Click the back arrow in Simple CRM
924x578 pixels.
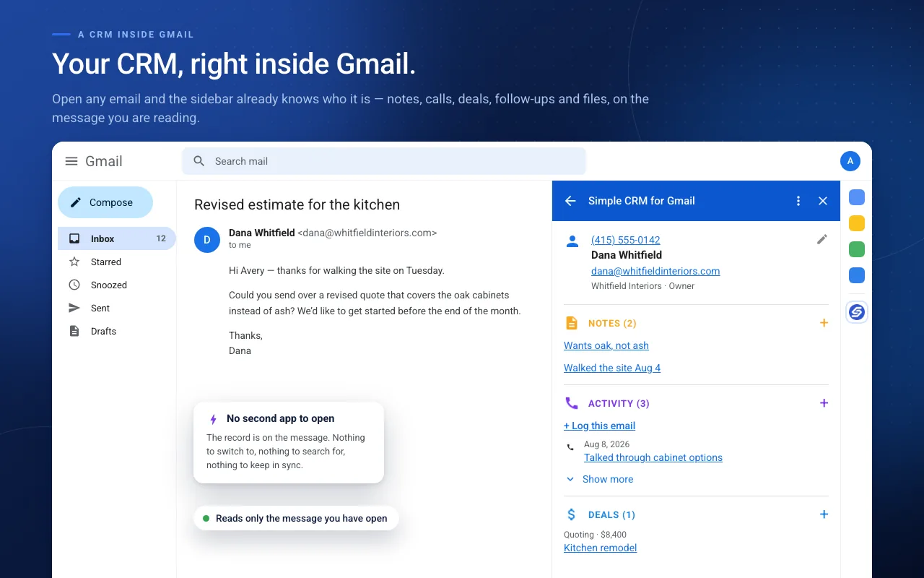click(570, 201)
